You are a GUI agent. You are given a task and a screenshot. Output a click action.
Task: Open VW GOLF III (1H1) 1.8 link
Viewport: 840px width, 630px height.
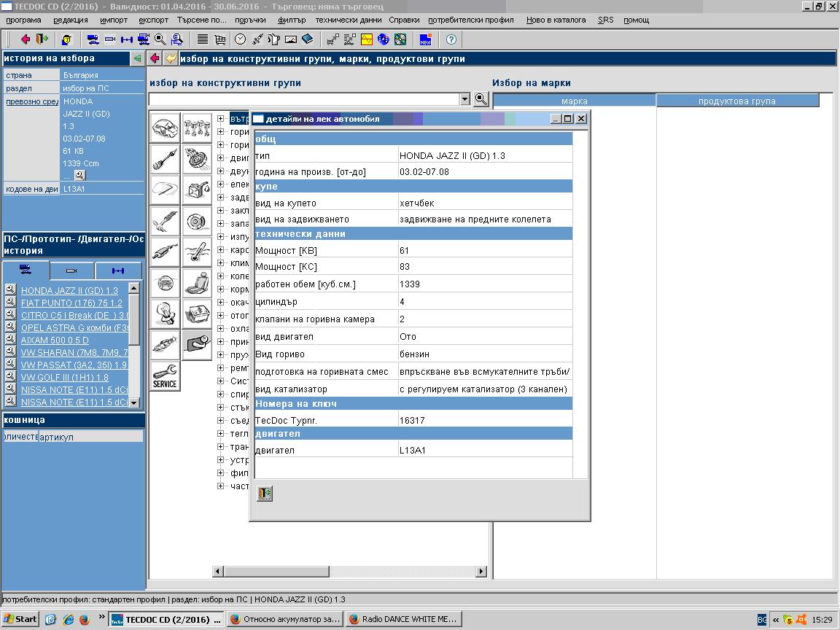coord(65,377)
